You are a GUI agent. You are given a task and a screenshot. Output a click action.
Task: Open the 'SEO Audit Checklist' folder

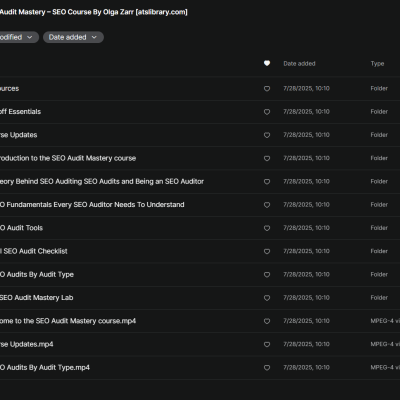tap(34, 251)
